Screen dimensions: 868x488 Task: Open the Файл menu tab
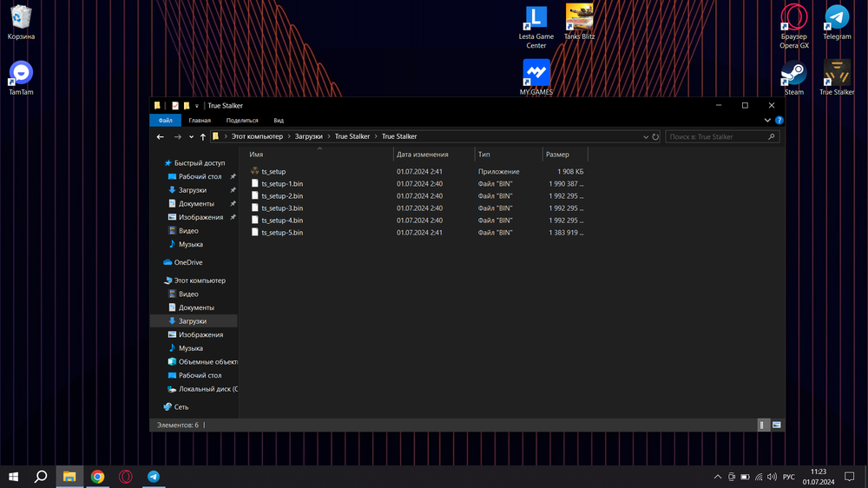click(x=165, y=121)
